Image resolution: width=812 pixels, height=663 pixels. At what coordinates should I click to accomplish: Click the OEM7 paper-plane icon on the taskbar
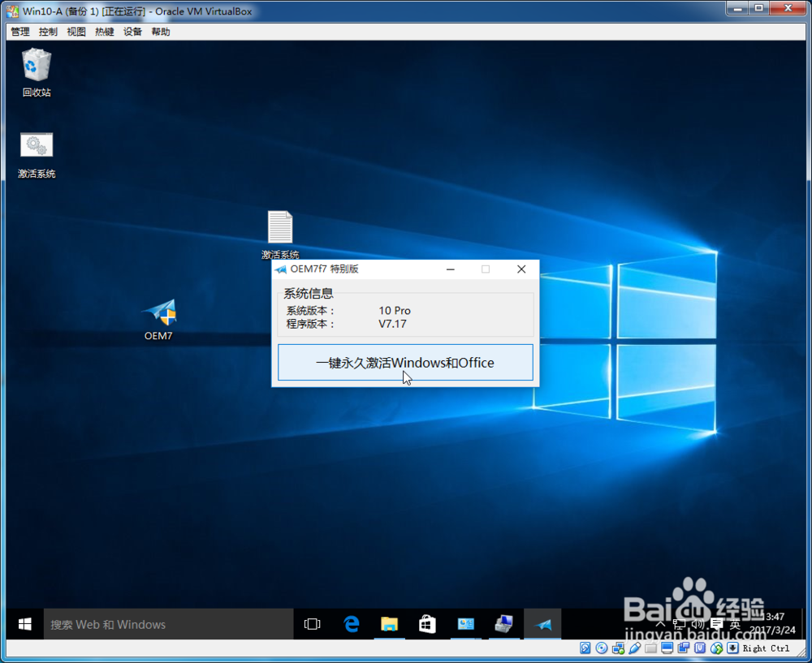542,623
